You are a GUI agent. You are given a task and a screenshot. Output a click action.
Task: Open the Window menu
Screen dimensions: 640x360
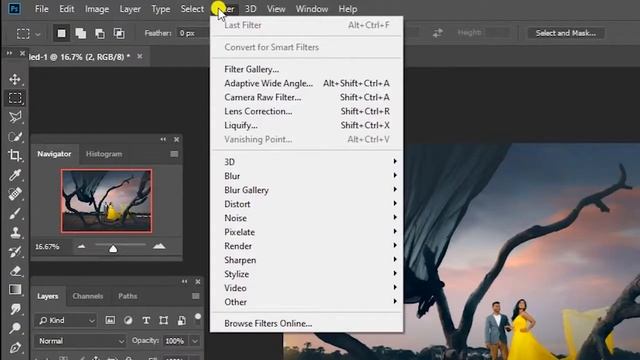point(312,9)
